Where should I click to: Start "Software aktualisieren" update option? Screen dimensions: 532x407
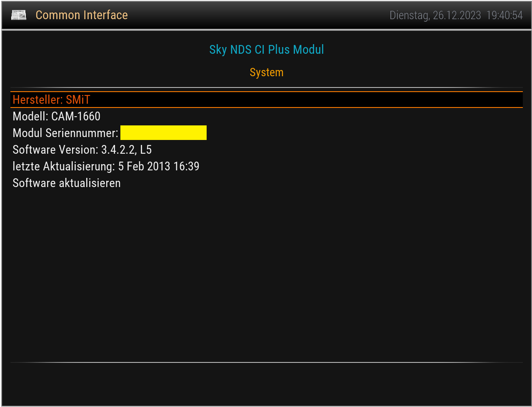coord(67,183)
